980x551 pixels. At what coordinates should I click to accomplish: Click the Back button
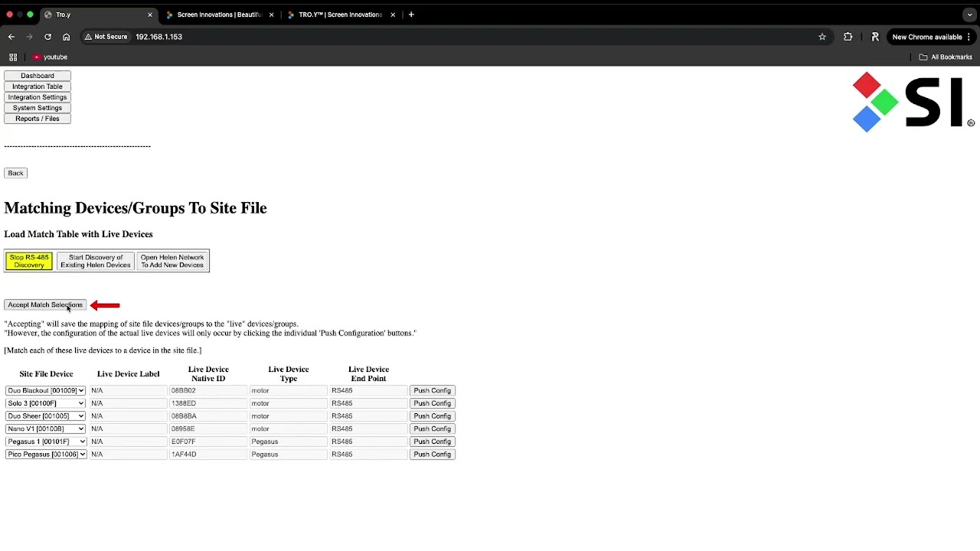pyautogui.click(x=15, y=173)
